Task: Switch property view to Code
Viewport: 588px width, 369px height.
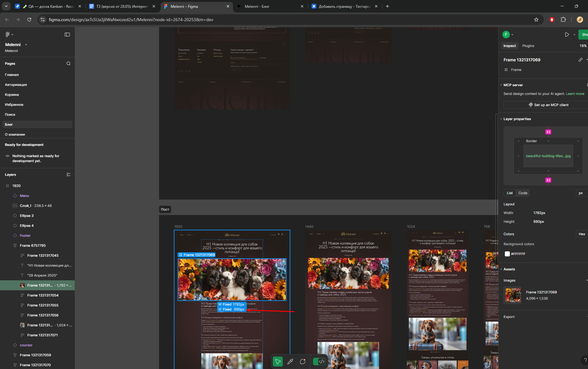Action: coord(523,193)
